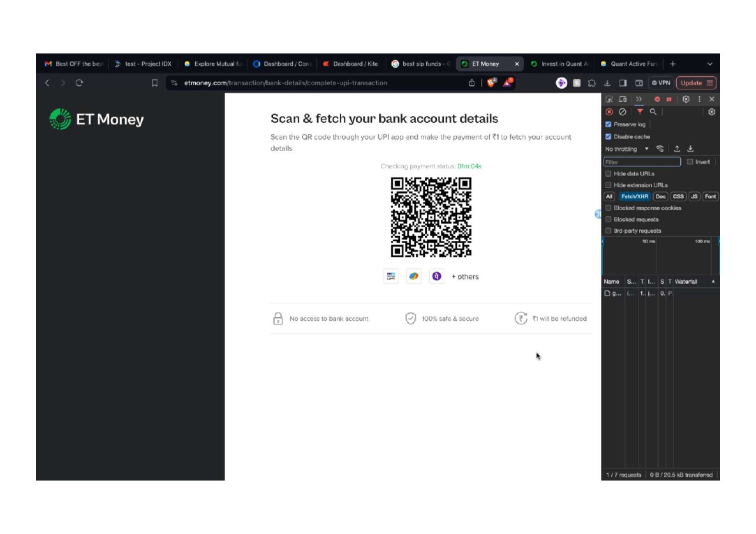Click the VPN button
This screenshot has height=534, width=756.
point(661,83)
